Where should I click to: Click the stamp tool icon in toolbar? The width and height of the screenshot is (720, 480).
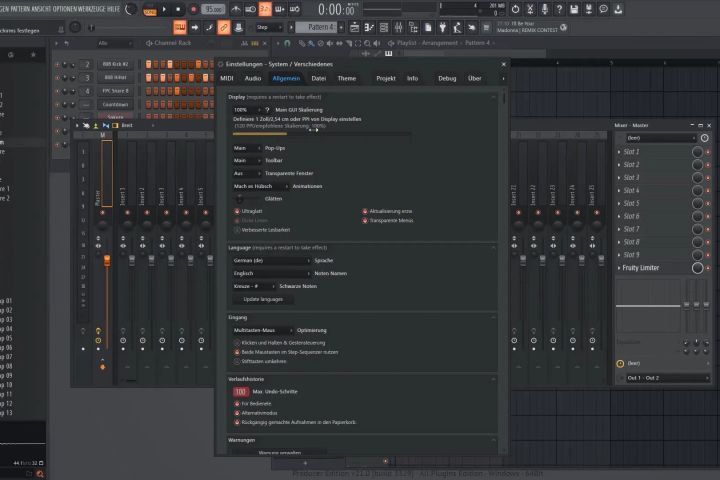(238, 28)
